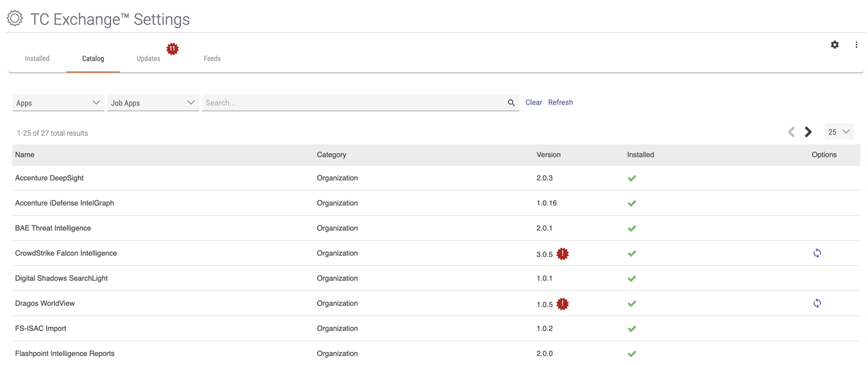This screenshot has height=365, width=868.
Task: Open the vertical three-dot more menu
Action: click(x=856, y=45)
